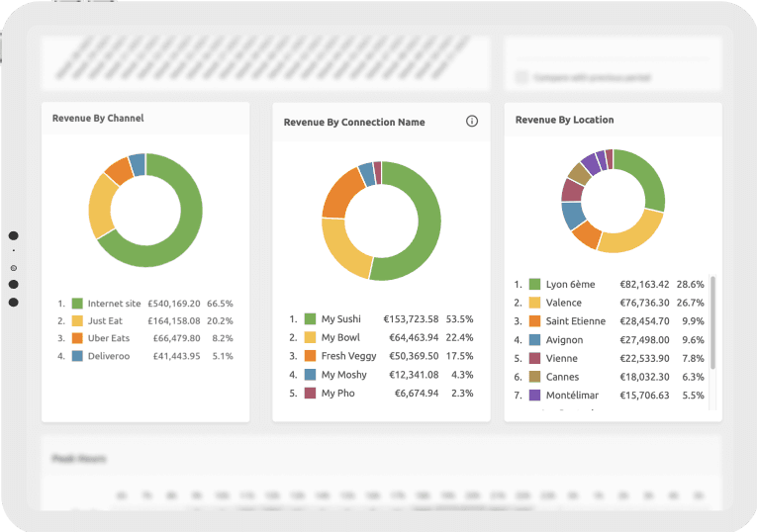Viewport: 757px width, 532px height.
Task: Click the info icon beside Revenue By Connection Name
Action: coord(472,122)
